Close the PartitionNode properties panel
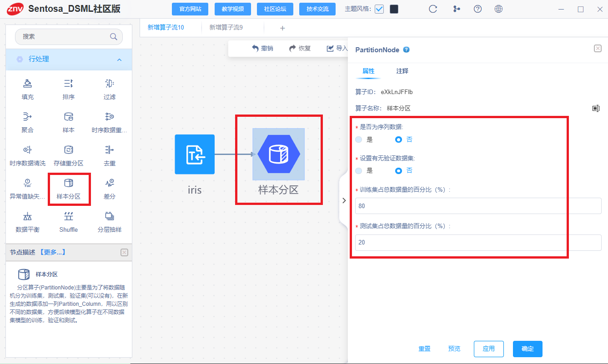This screenshot has width=608, height=364. [598, 49]
